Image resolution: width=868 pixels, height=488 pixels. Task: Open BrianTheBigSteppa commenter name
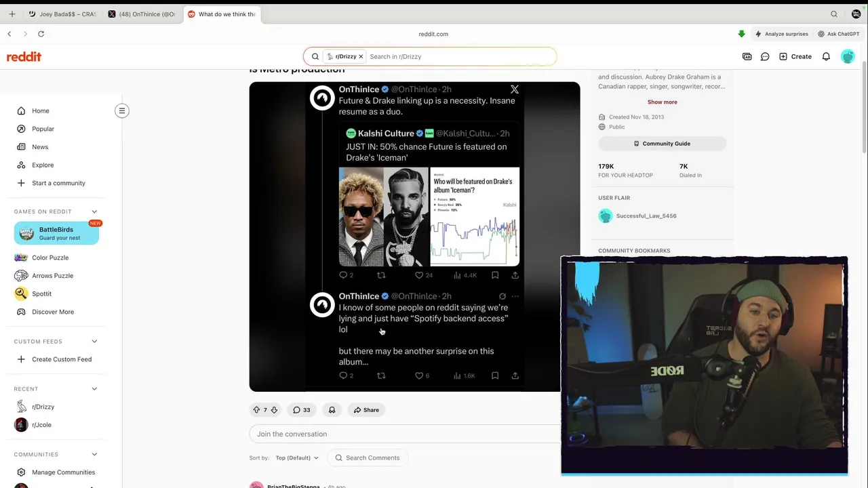coord(293,486)
